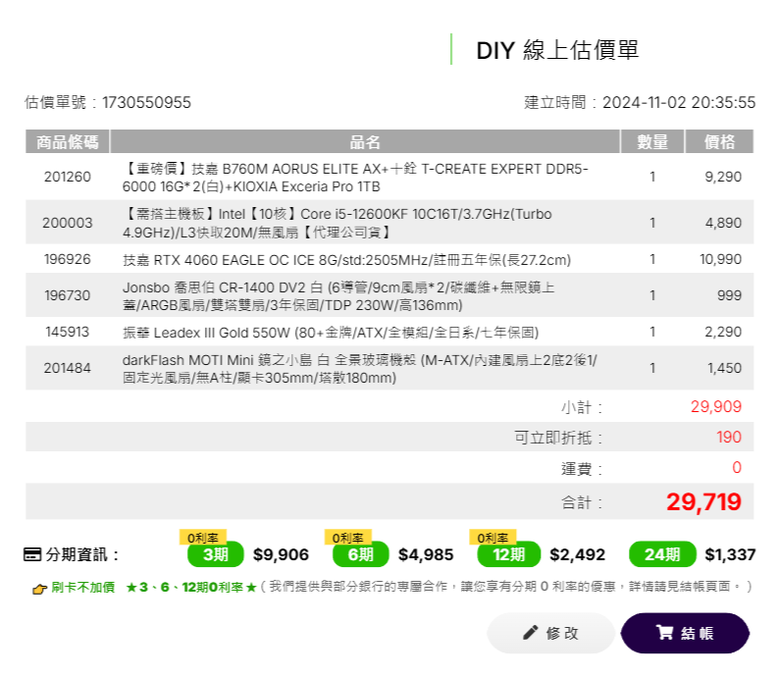
Task: Click the 分期資訊 label
Action: [x=82, y=555]
